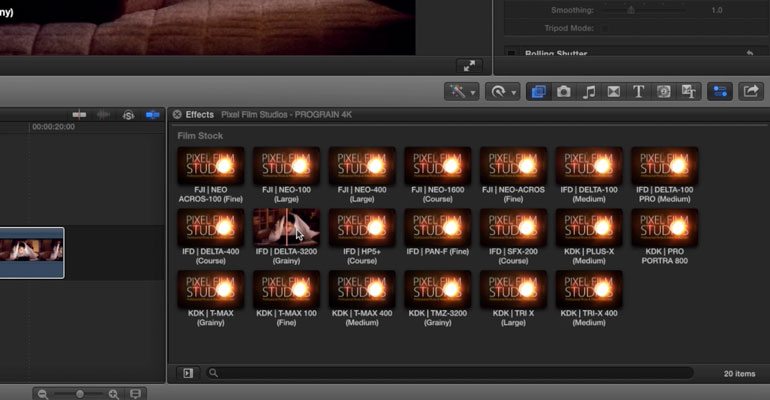Toggle audio skimming in the timeline
Screen dimensions: 770x400
pyautogui.click(x=103, y=115)
